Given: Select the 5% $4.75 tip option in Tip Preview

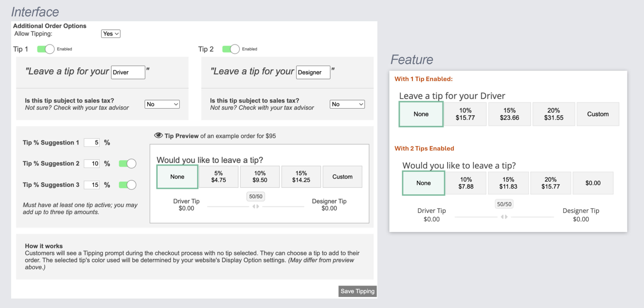Looking at the screenshot, I should (218, 177).
